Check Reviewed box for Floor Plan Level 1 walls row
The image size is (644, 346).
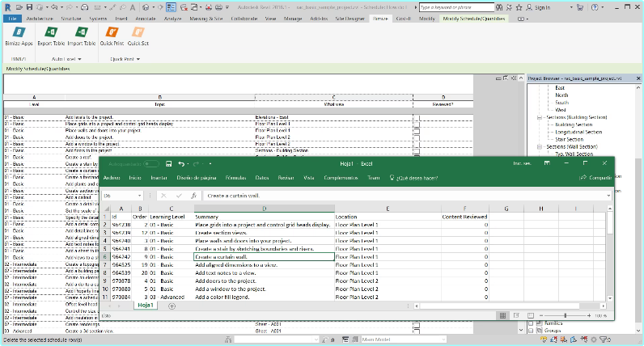click(417, 131)
